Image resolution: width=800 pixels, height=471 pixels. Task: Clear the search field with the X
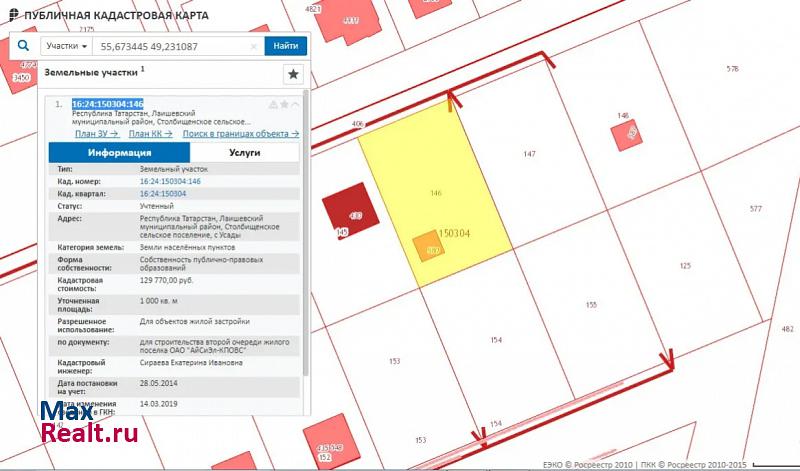[255, 46]
